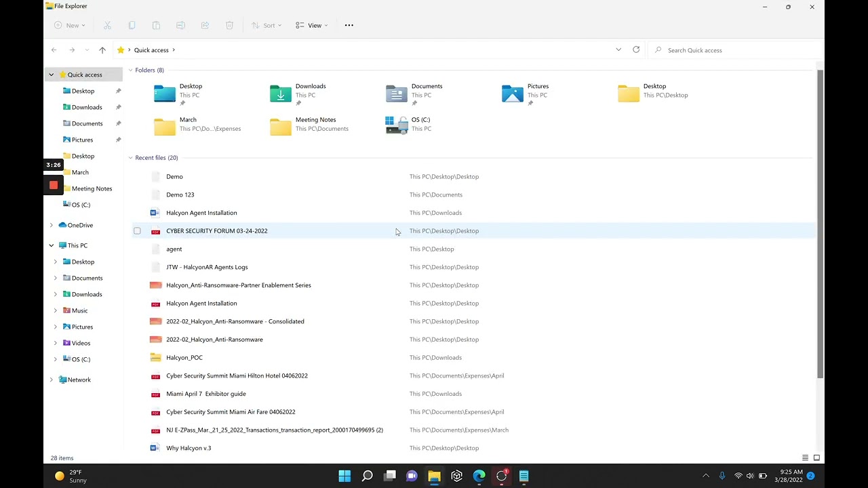Select Miami April 7 Exhibitor guide PDF

[205, 394]
